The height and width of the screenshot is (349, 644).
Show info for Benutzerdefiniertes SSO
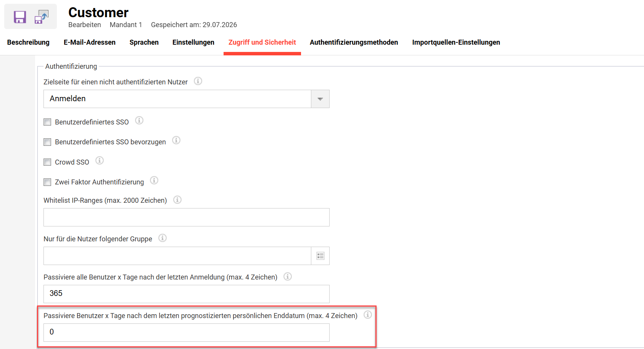[x=139, y=121]
